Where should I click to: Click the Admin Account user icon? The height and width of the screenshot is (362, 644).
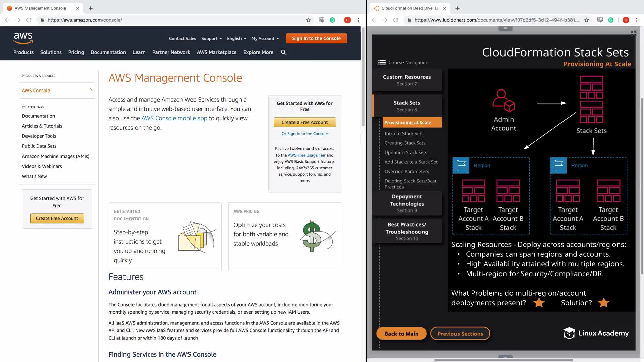[503, 101]
